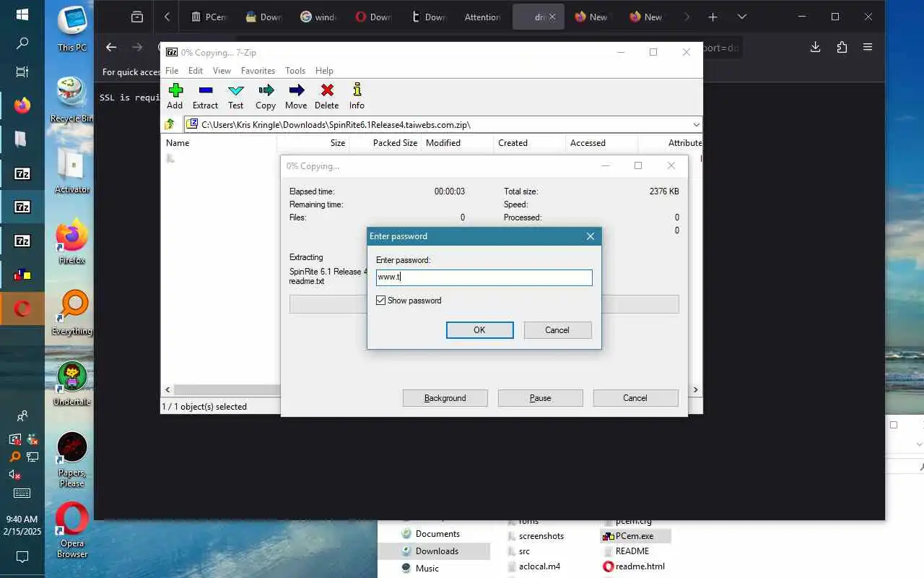The image size is (924, 578).
Task: Click Cancel in the Enter password dialog
Action: (557, 330)
